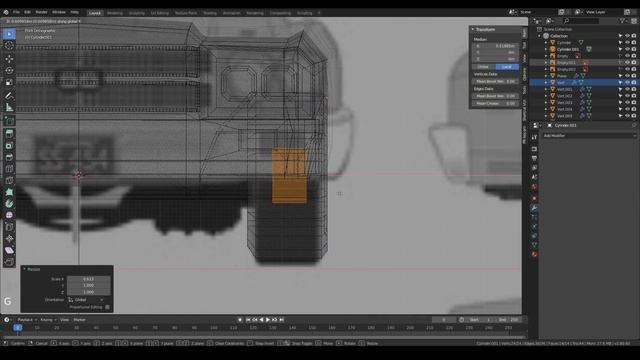Toggle visibility of the selected Vert object
The width and height of the screenshot is (640, 360).
627,82
